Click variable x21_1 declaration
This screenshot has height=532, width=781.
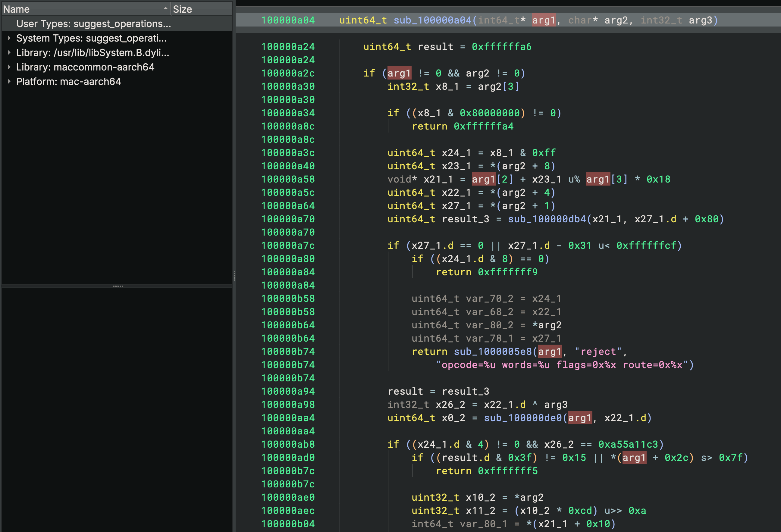click(438, 180)
